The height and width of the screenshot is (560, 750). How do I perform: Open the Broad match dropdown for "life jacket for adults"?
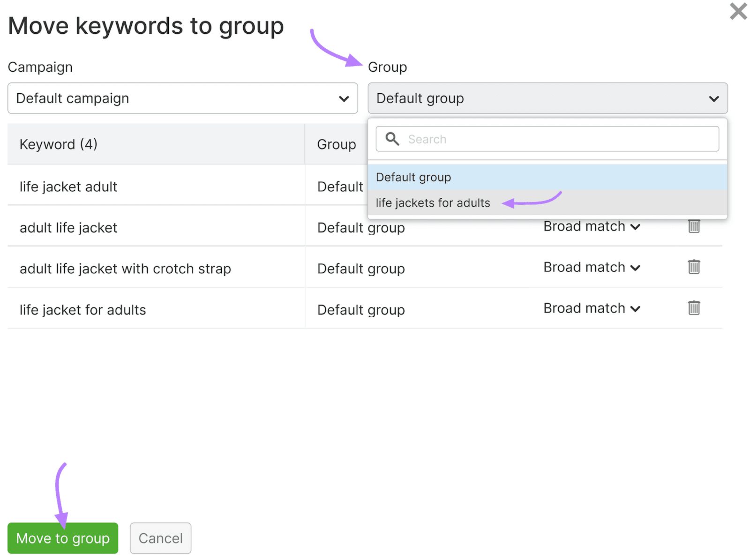(636, 308)
